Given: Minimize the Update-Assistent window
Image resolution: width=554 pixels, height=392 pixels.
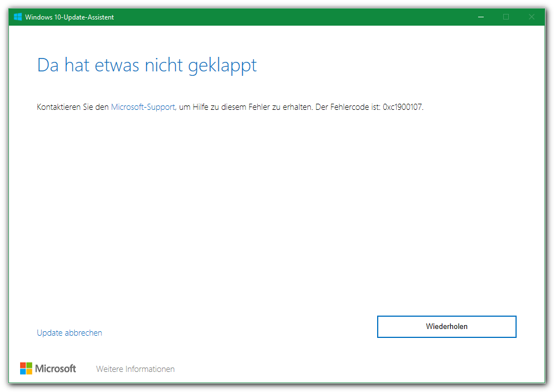Looking at the screenshot, I should point(481,17).
